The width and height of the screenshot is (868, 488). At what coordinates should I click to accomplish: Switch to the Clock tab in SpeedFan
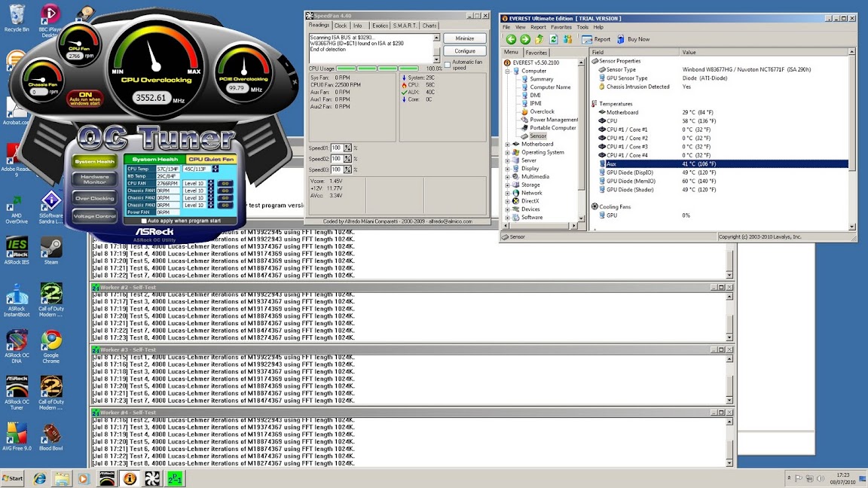coord(341,26)
